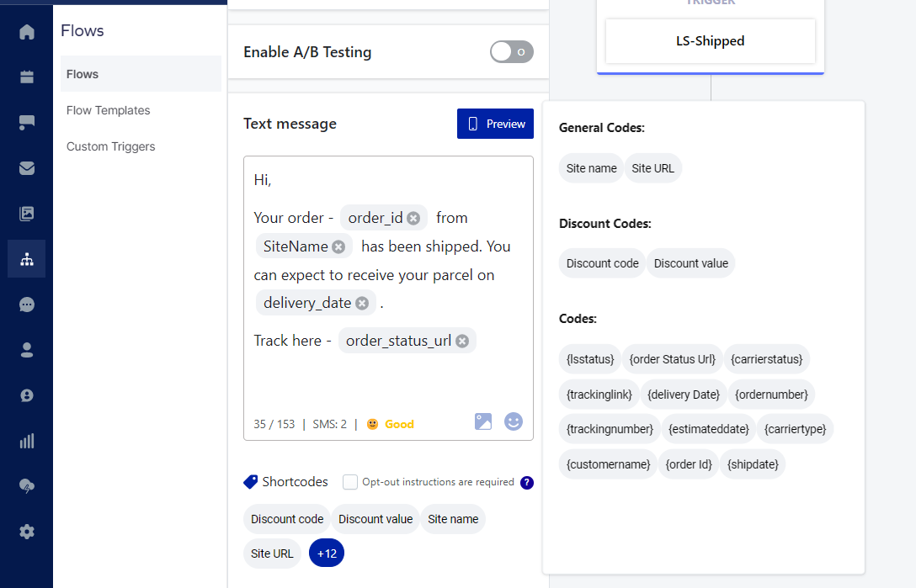Open the analytics bar chart sidebar icon
The width and height of the screenshot is (916, 588).
click(27, 441)
